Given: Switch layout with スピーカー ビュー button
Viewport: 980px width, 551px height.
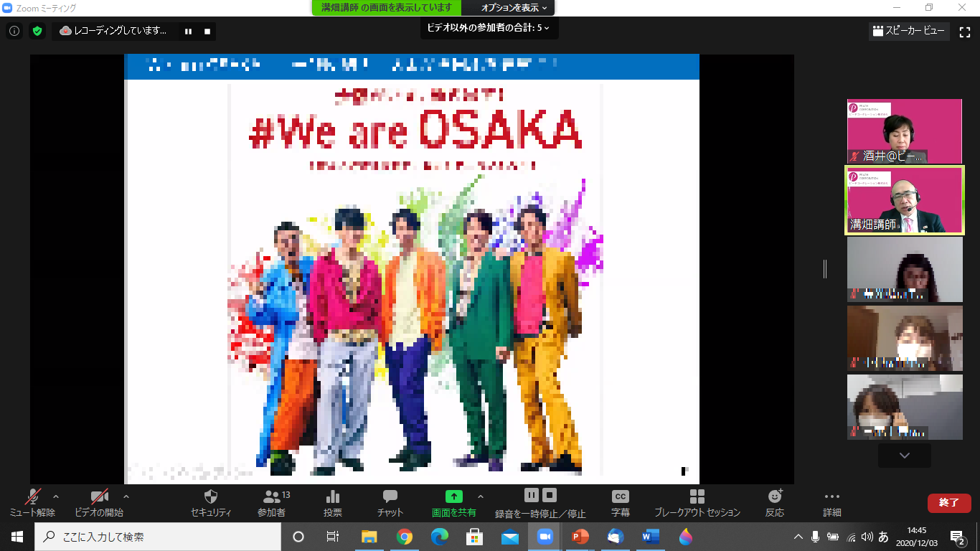Looking at the screenshot, I should point(909,31).
